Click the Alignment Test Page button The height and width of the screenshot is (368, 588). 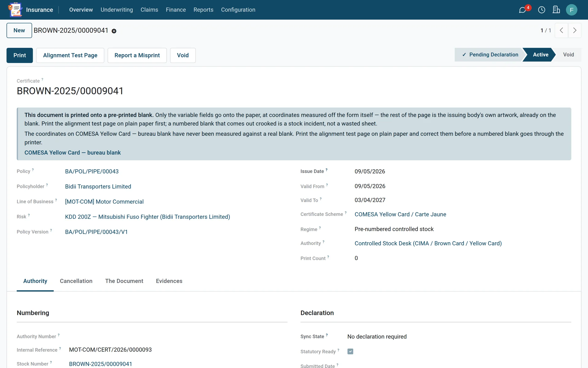(x=70, y=55)
